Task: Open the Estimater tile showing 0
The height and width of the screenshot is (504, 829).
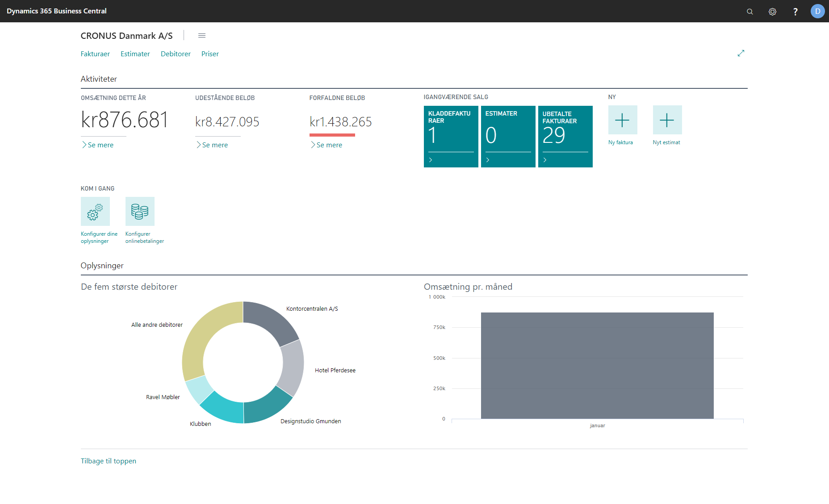Action: click(508, 137)
